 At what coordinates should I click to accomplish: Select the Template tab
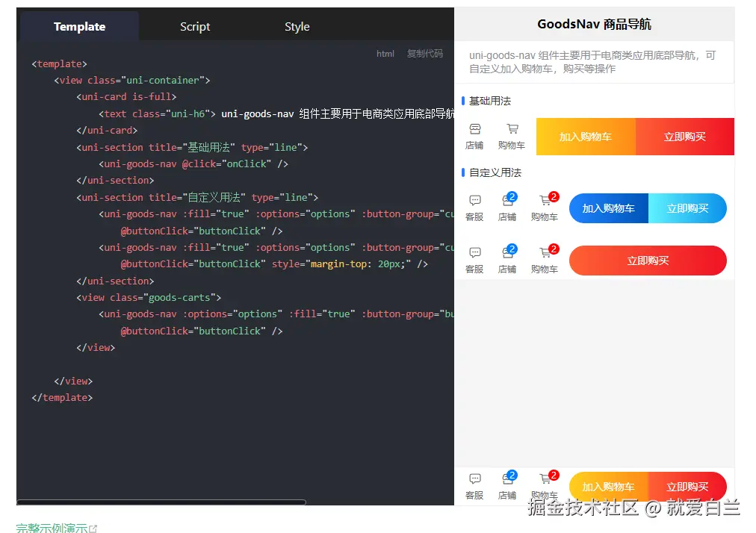[78, 25]
